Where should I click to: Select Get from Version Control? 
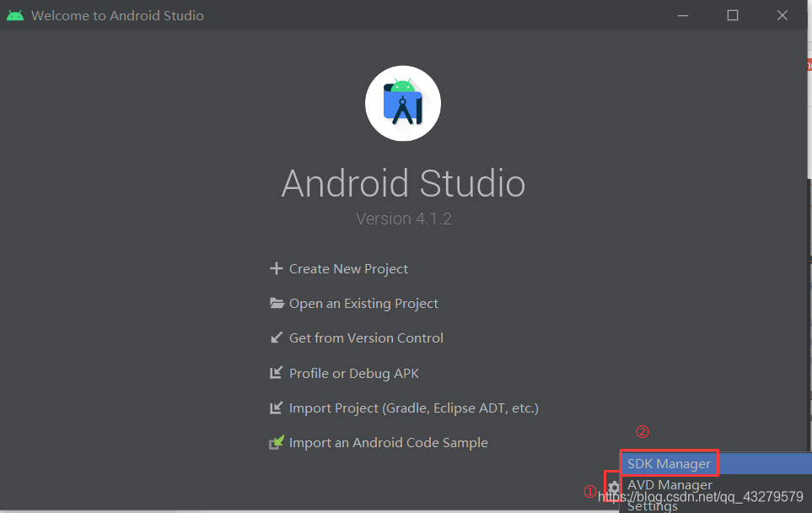(366, 337)
